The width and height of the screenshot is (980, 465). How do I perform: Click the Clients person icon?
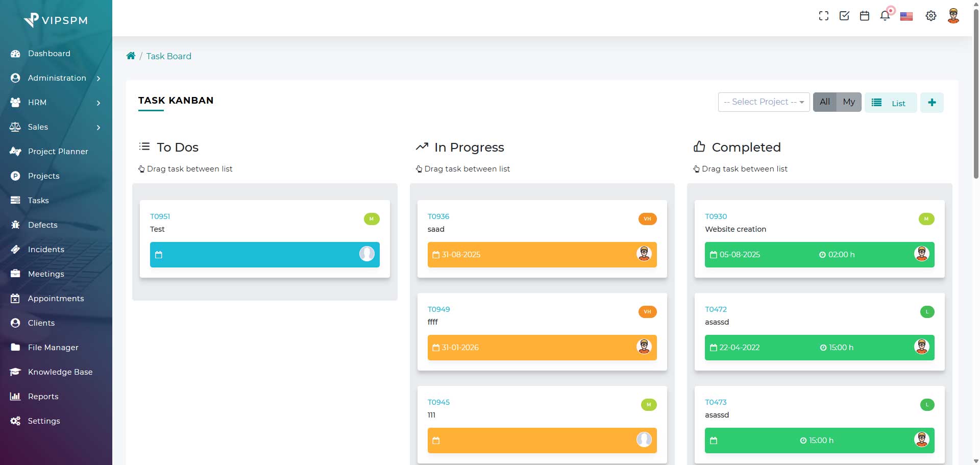coord(15,323)
